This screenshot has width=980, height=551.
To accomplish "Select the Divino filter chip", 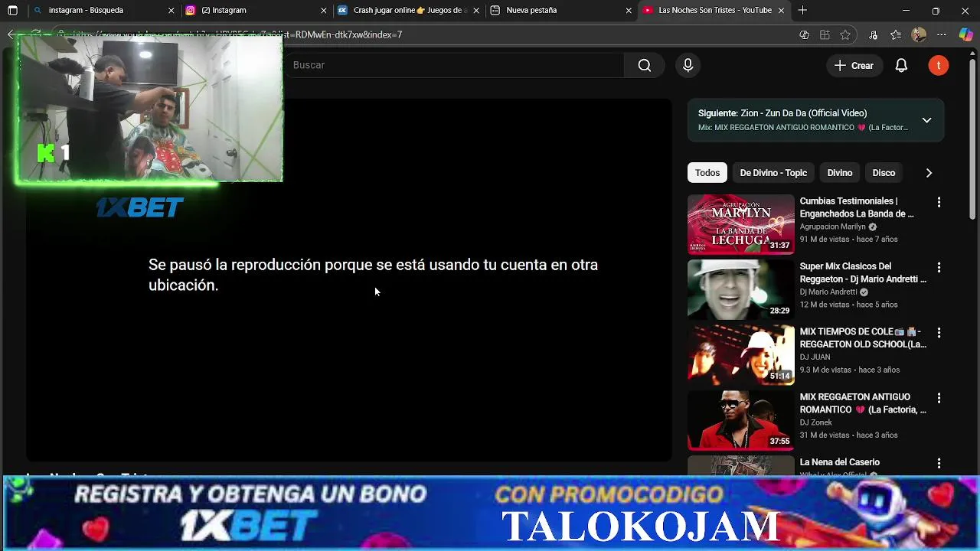I will pos(839,173).
